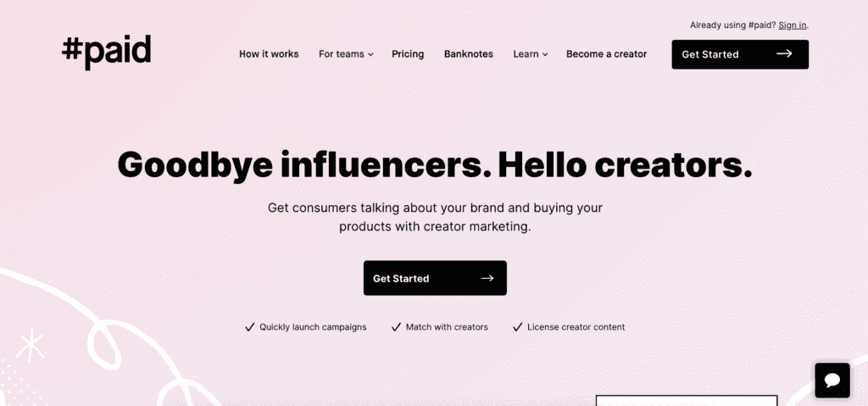Go to the Pricing page

point(408,53)
